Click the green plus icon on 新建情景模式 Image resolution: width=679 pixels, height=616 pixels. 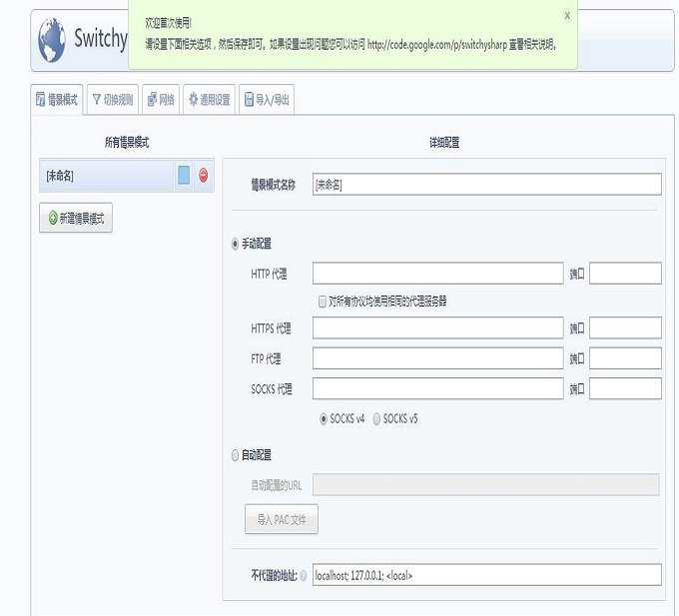[53, 218]
